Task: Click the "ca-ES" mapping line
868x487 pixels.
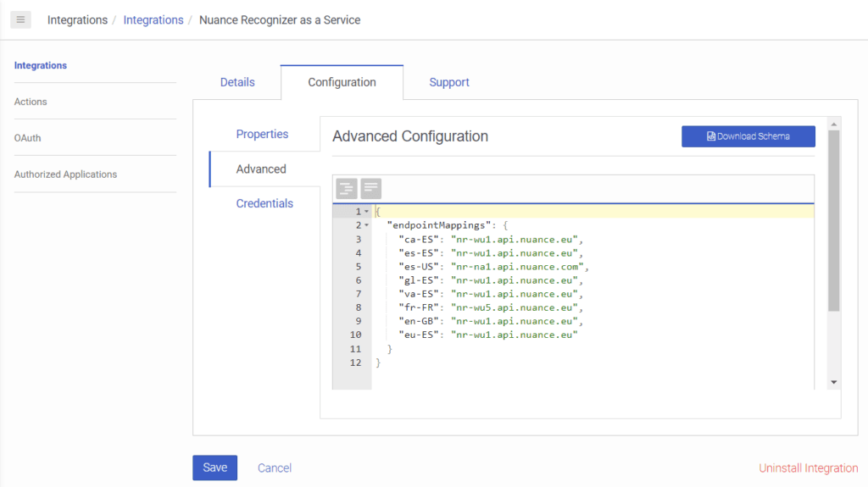Action: click(x=491, y=239)
